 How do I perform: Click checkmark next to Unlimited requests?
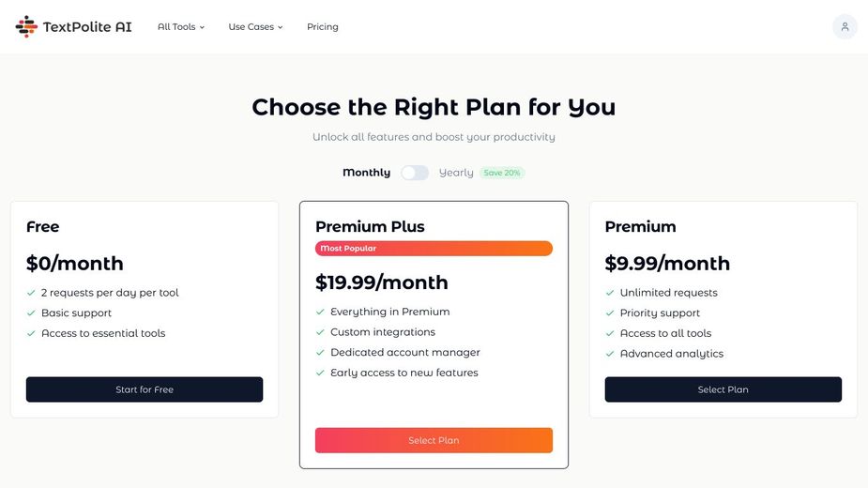pos(610,293)
